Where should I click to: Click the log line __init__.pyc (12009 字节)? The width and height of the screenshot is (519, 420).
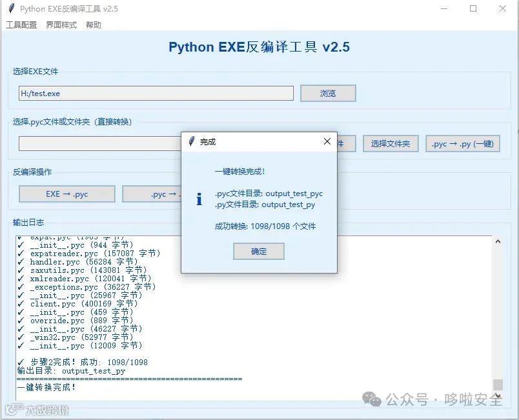click(81, 346)
